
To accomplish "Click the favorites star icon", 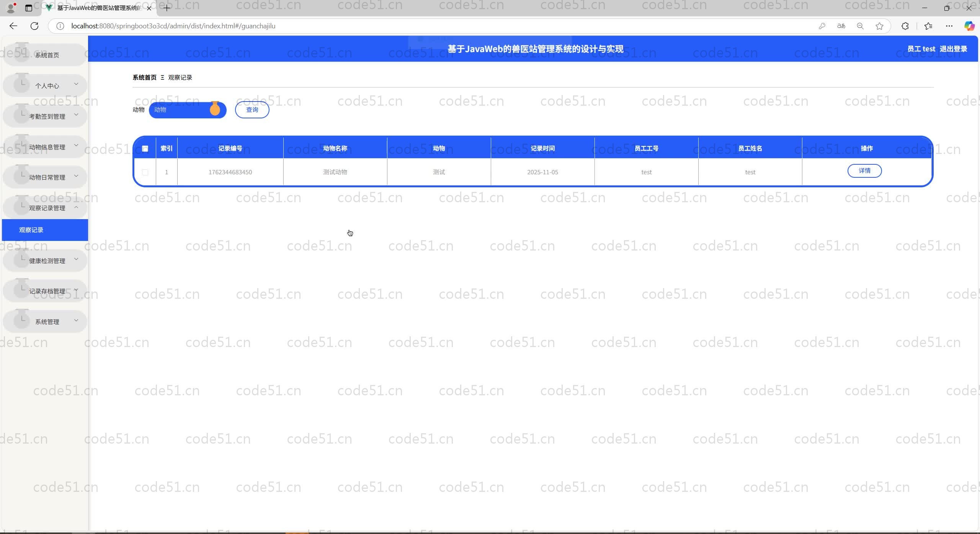I will pyautogui.click(x=879, y=26).
